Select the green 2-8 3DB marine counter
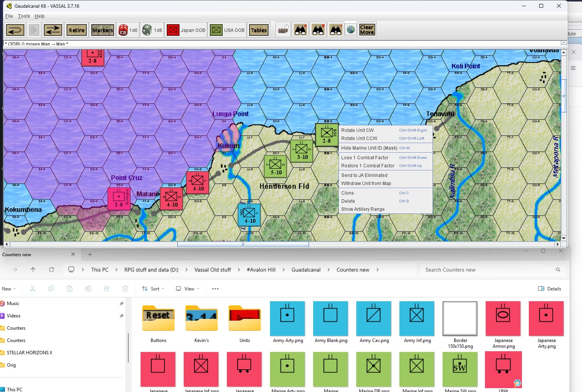 pos(327,135)
